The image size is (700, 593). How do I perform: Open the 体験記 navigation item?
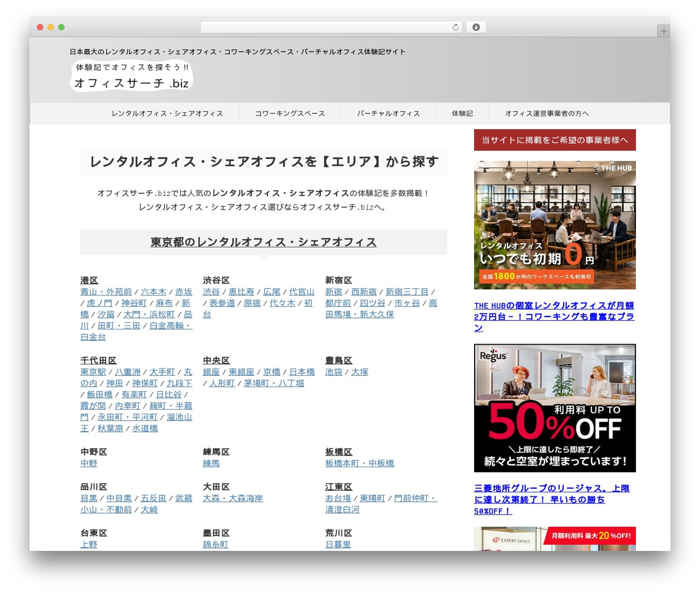[x=462, y=113]
